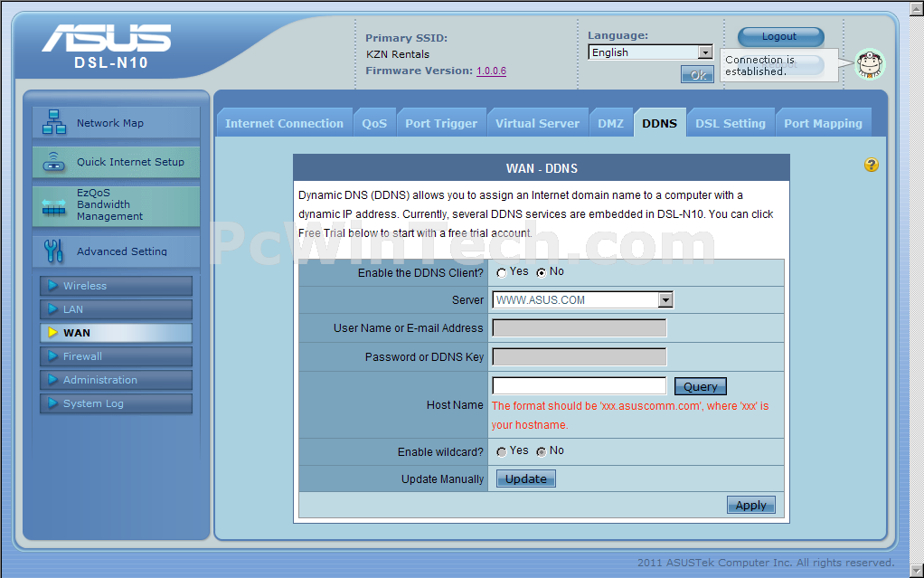Viewport: 924px width, 578px height.
Task: Click the Advanced Setting tools icon
Action: pyautogui.click(x=53, y=251)
